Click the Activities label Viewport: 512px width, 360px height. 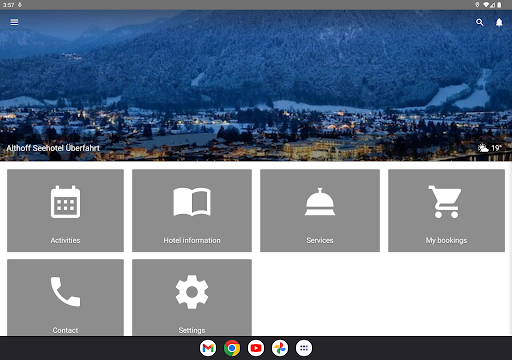pos(65,240)
